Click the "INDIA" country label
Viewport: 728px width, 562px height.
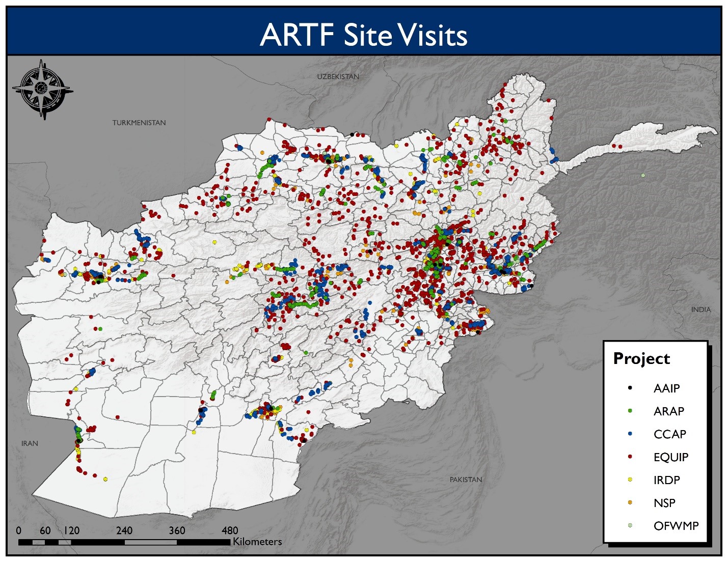701,310
